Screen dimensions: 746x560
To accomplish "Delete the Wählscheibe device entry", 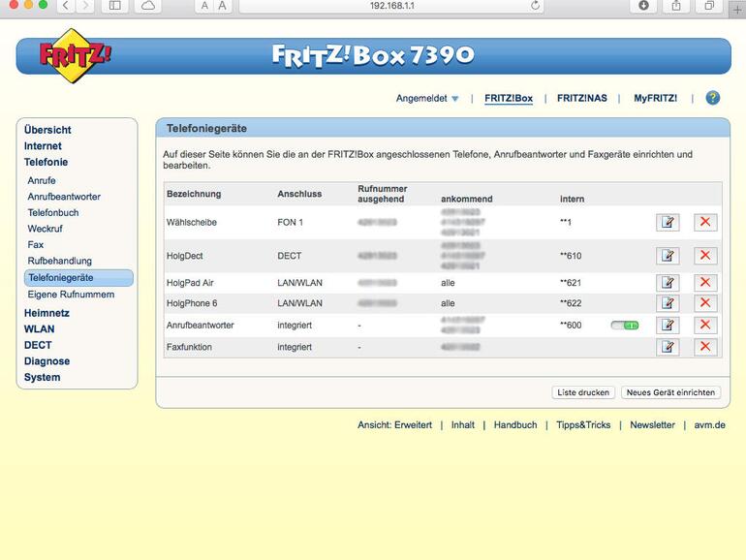I will 705,222.
